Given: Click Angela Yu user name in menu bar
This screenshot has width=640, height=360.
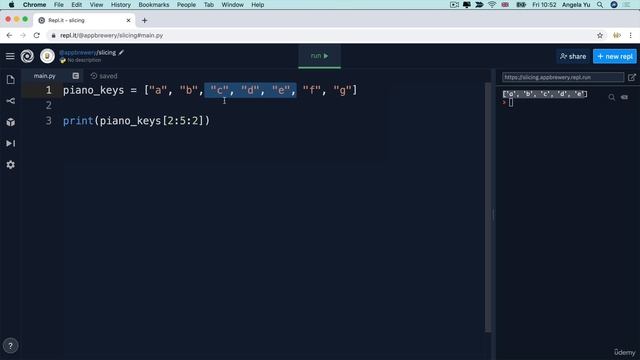Looking at the screenshot, I should [576, 5].
